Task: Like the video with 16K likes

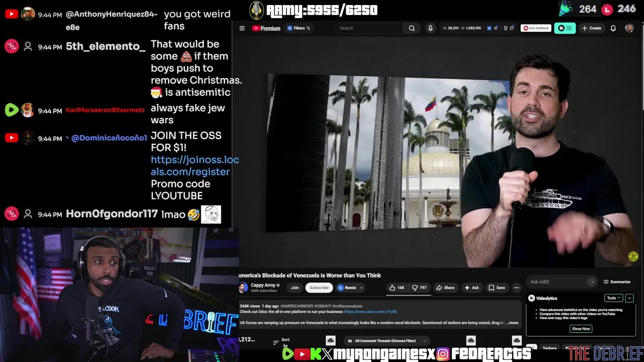Action: tap(397, 288)
